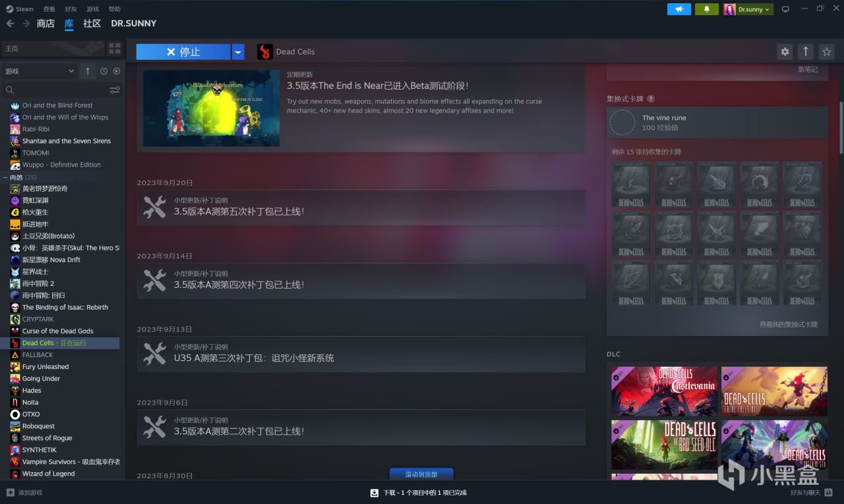Screen dimensions: 844x504
Task: Click 滚动到顶部 button
Action: tap(421, 474)
